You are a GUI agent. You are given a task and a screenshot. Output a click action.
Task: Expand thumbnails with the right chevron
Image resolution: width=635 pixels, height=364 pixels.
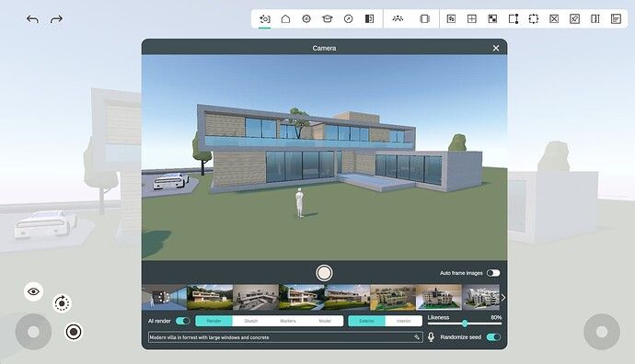(503, 298)
